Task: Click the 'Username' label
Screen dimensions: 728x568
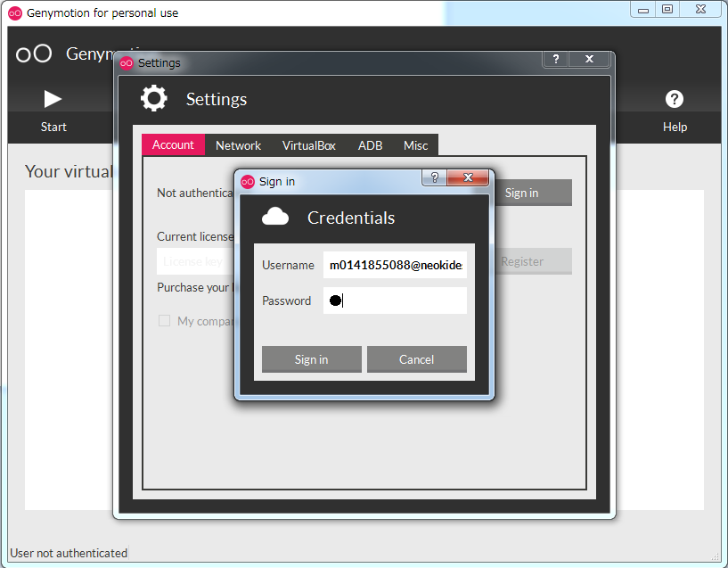Action: (288, 265)
